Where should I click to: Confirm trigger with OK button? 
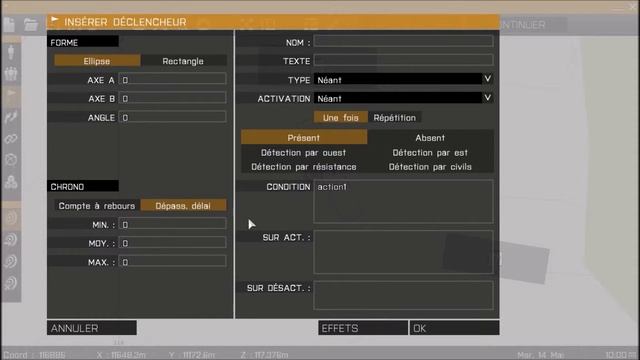pyautogui.click(x=454, y=328)
